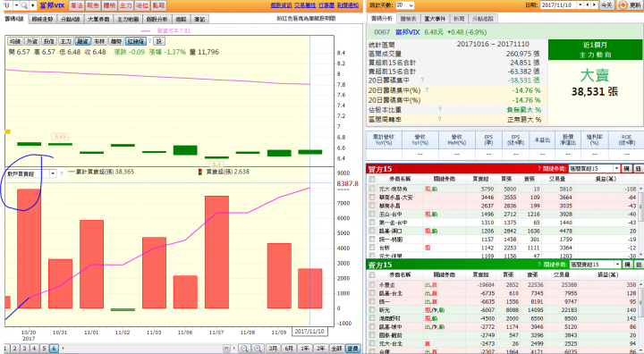
Task: Click the date input field 2017/11/10
Action: (558, 5)
